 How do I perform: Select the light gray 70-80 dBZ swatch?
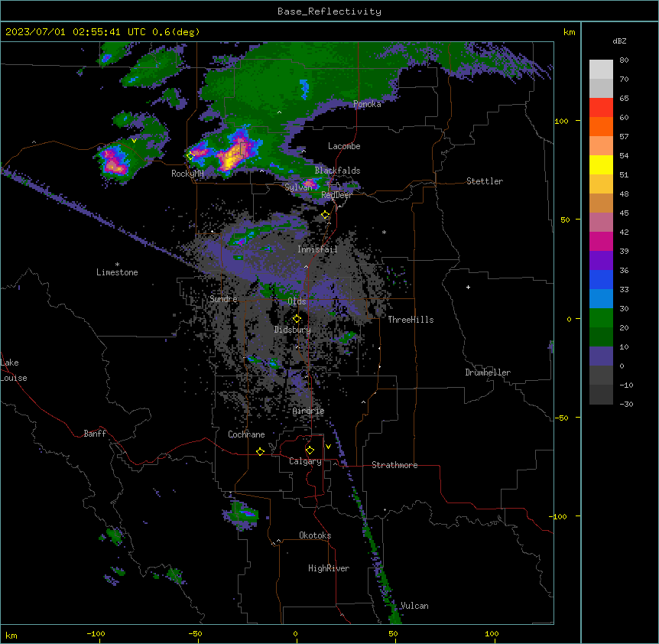click(601, 70)
